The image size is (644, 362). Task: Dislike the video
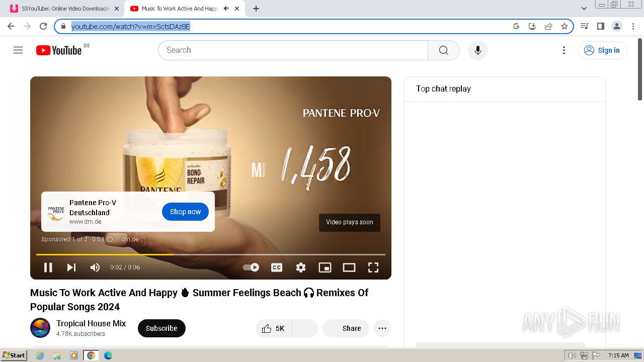tap(305, 328)
